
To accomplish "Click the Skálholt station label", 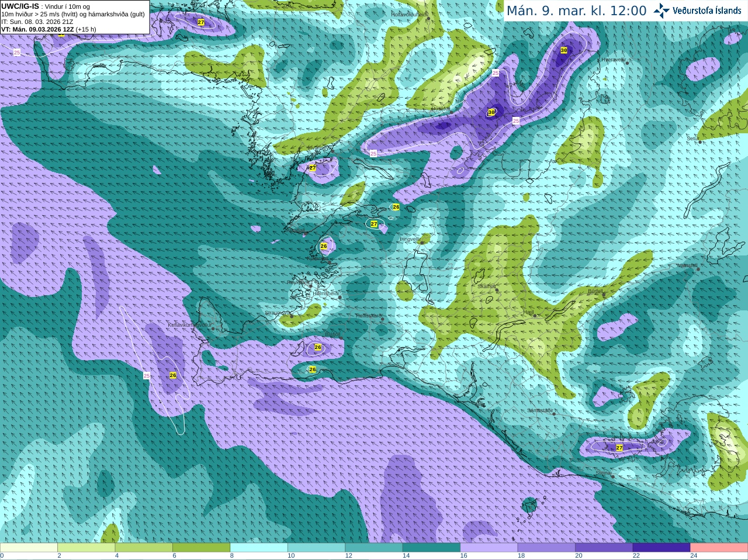I will 487,286.
